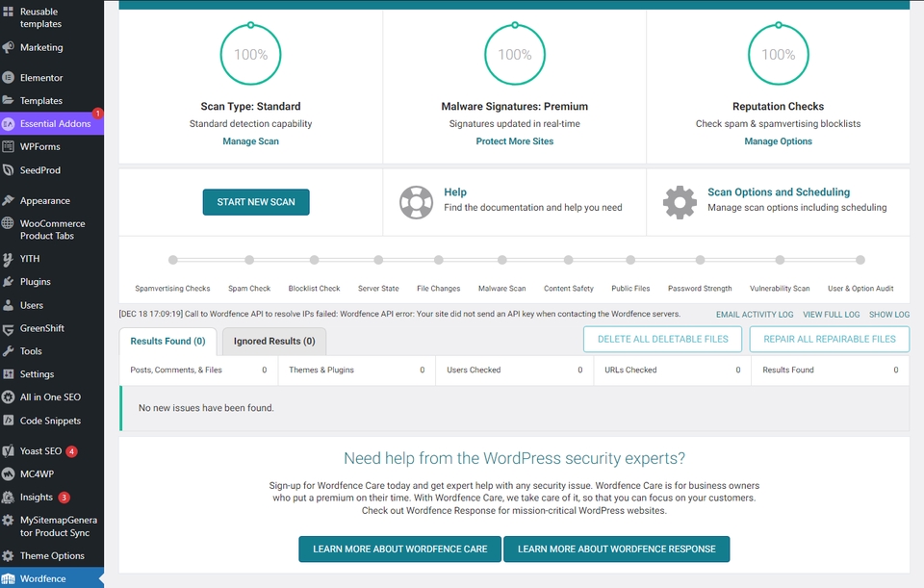Click the Malware Signatures 100% progress circle

click(514, 54)
